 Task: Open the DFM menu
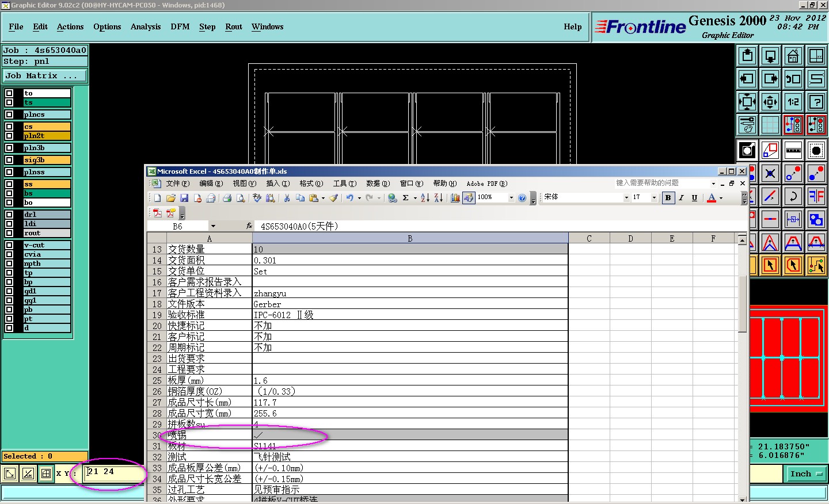pos(180,26)
